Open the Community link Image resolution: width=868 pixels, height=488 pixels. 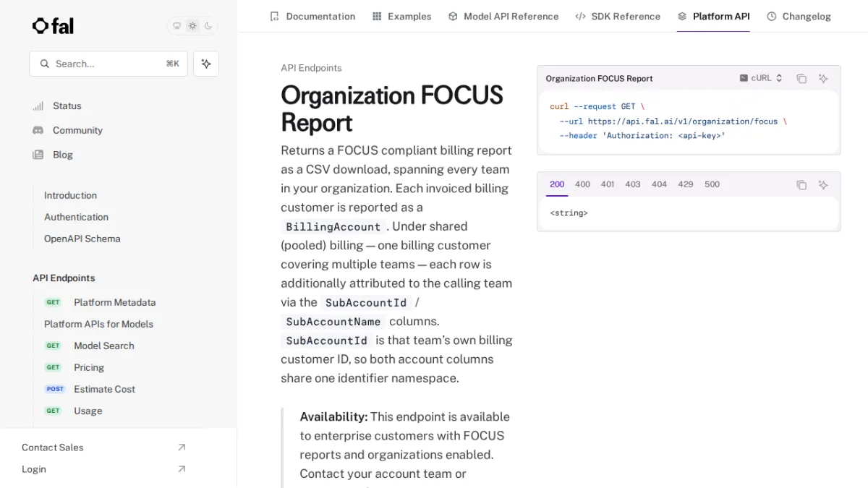[77, 130]
